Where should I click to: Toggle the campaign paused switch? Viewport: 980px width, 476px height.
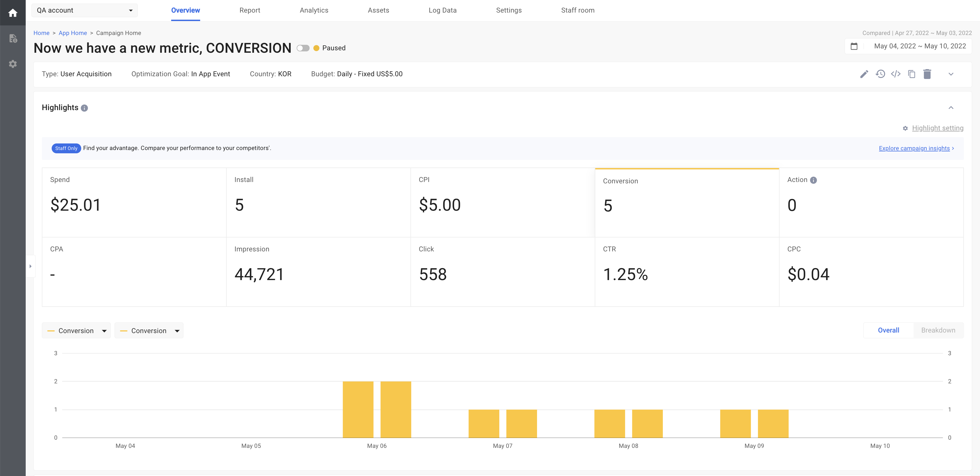point(303,48)
